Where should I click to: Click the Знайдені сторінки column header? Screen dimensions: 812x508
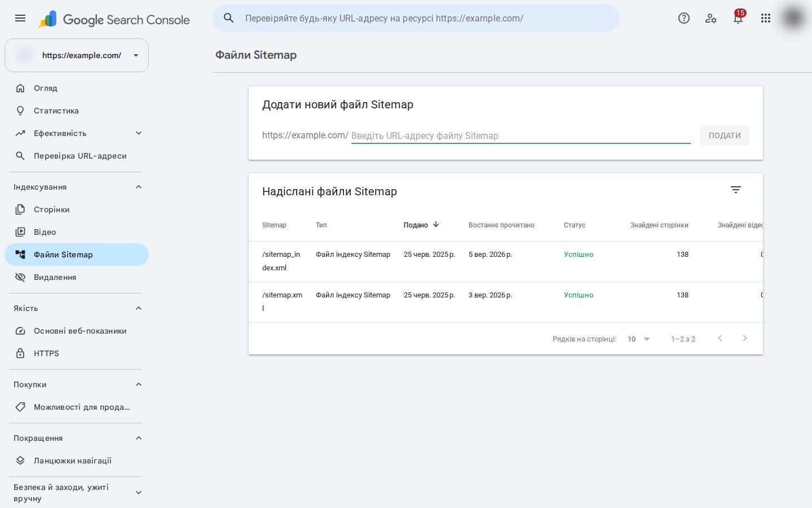[659, 225]
